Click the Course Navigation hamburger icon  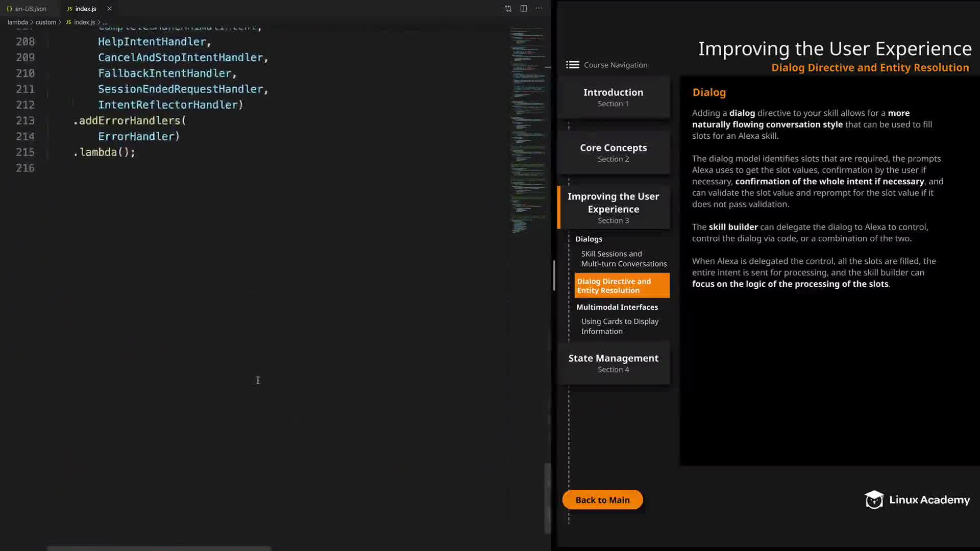click(573, 65)
